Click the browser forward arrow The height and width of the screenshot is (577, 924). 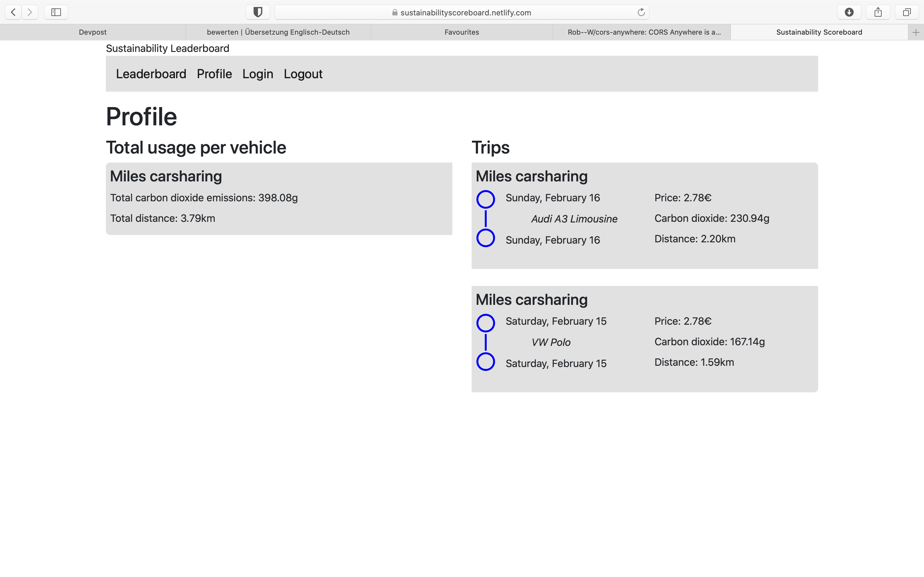tap(30, 12)
